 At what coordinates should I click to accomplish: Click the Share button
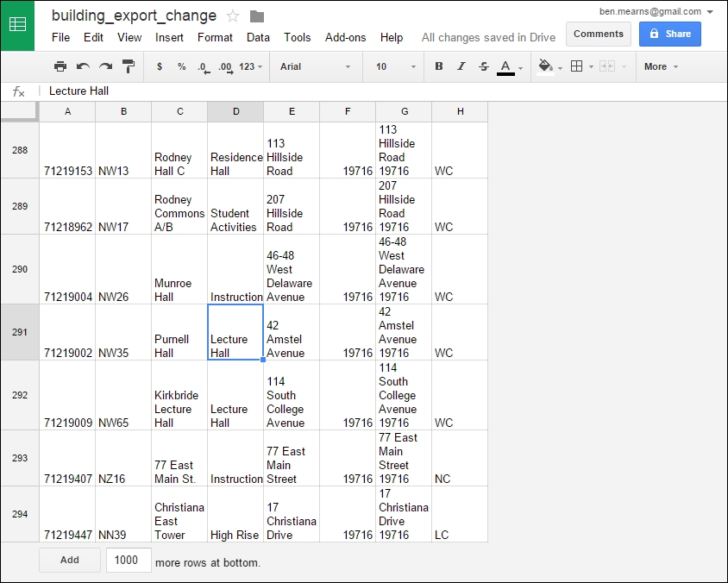tap(670, 34)
